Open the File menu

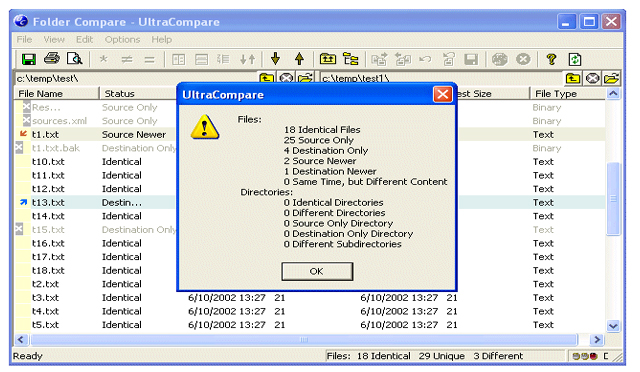click(24, 40)
